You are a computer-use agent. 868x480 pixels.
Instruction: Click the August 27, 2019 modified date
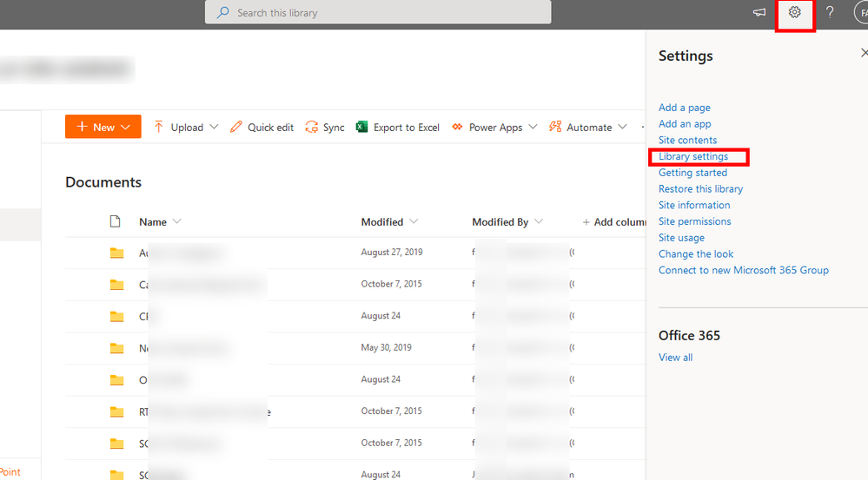click(x=391, y=253)
